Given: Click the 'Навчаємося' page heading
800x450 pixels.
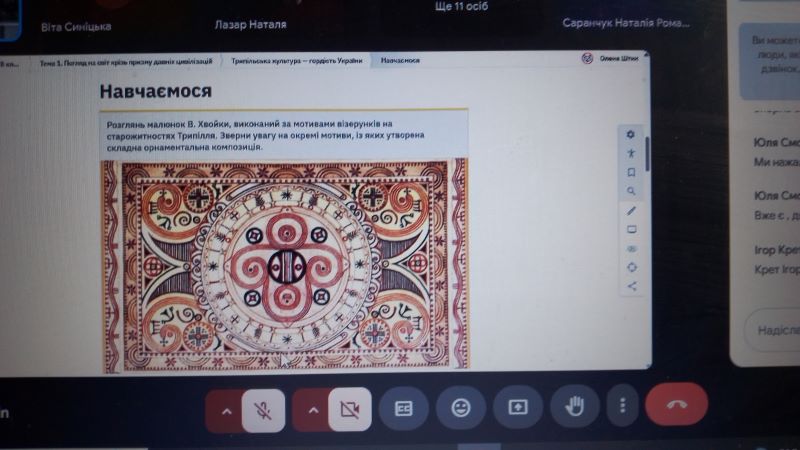Looking at the screenshot, I should click(x=156, y=91).
